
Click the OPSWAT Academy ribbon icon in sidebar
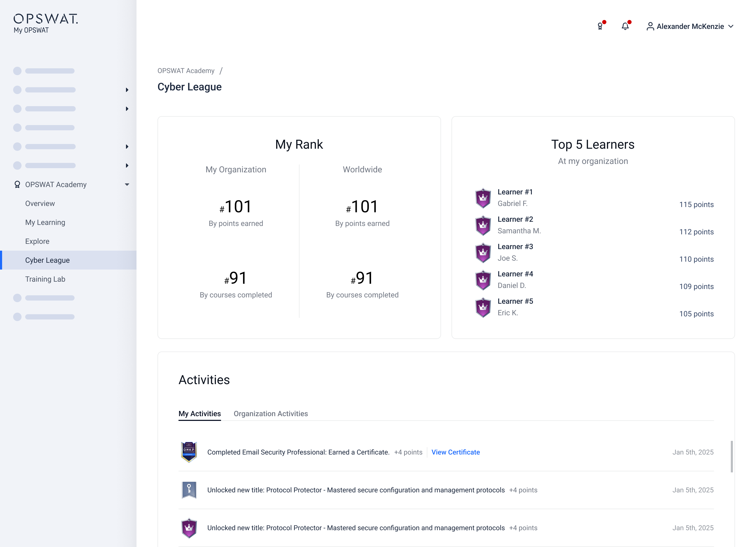(x=17, y=184)
